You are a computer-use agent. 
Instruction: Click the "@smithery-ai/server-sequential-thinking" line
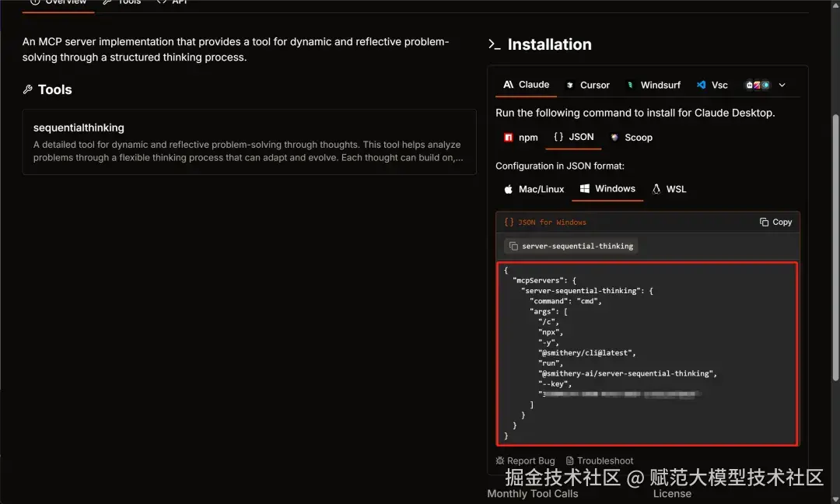[628, 374]
